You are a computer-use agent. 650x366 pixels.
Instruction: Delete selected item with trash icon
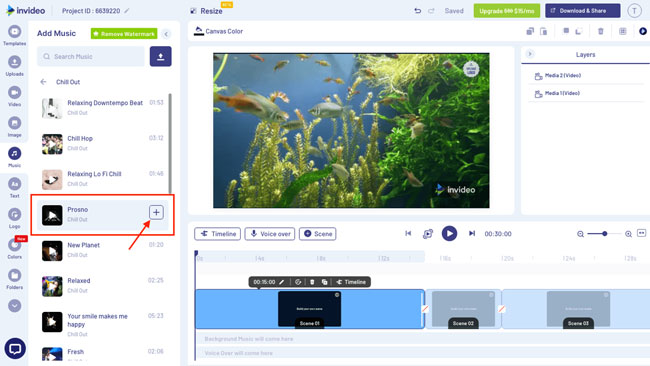click(x=600, y=32)
